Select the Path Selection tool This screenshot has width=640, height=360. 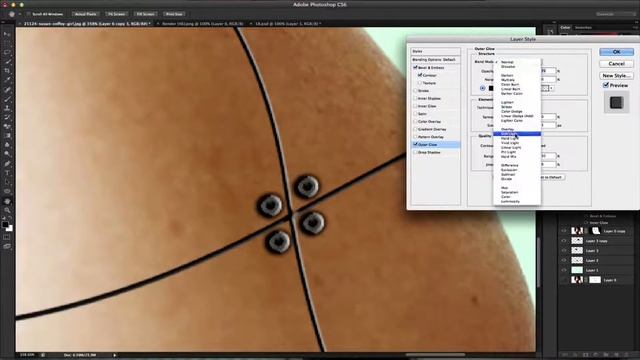(x=7, y=182)
